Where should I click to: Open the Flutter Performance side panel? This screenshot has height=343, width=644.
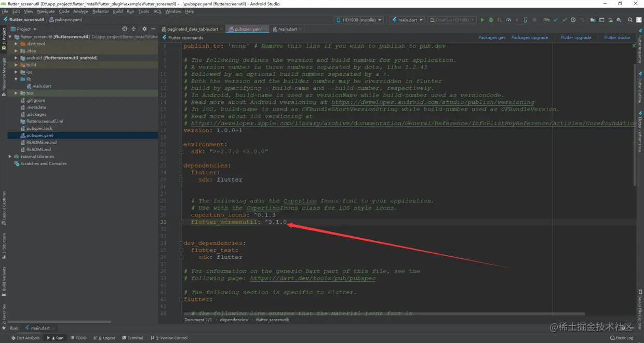(640, 132)
